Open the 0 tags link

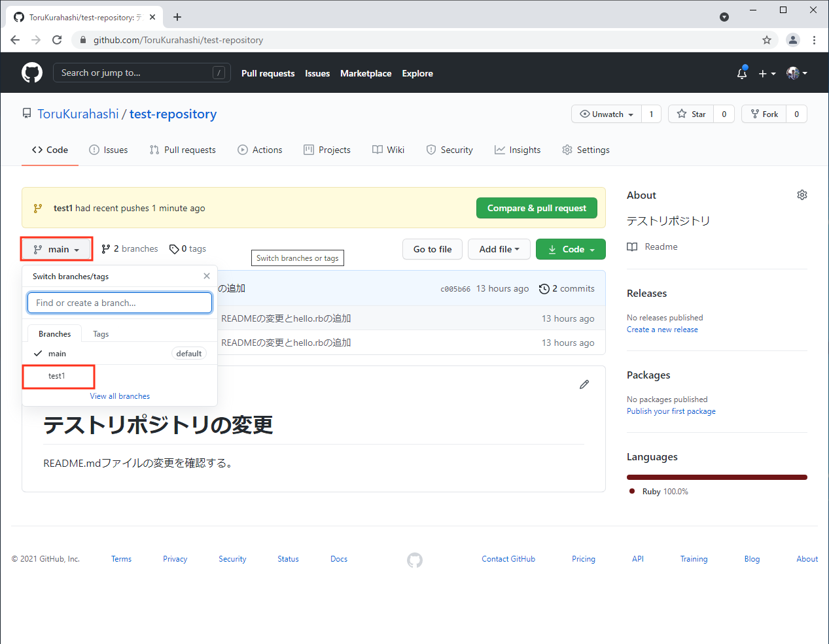coord(188,249)
